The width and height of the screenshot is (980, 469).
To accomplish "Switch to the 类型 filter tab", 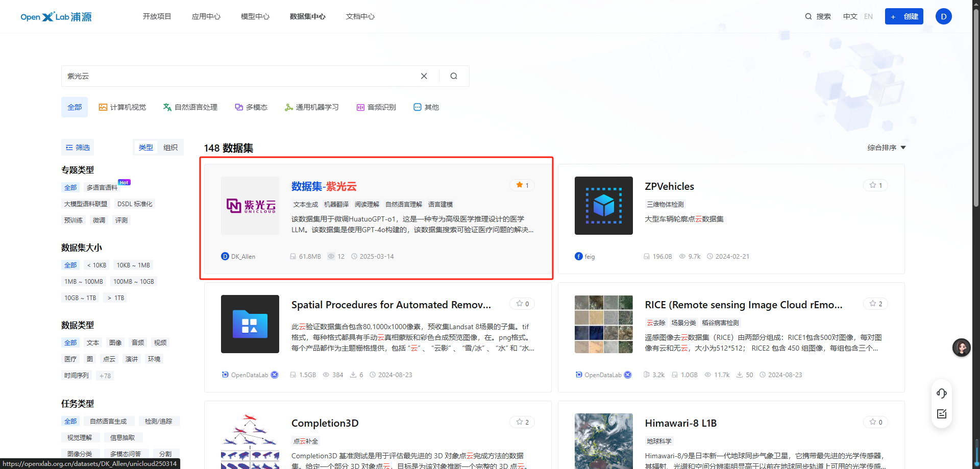I will click(x=146, y=147).
